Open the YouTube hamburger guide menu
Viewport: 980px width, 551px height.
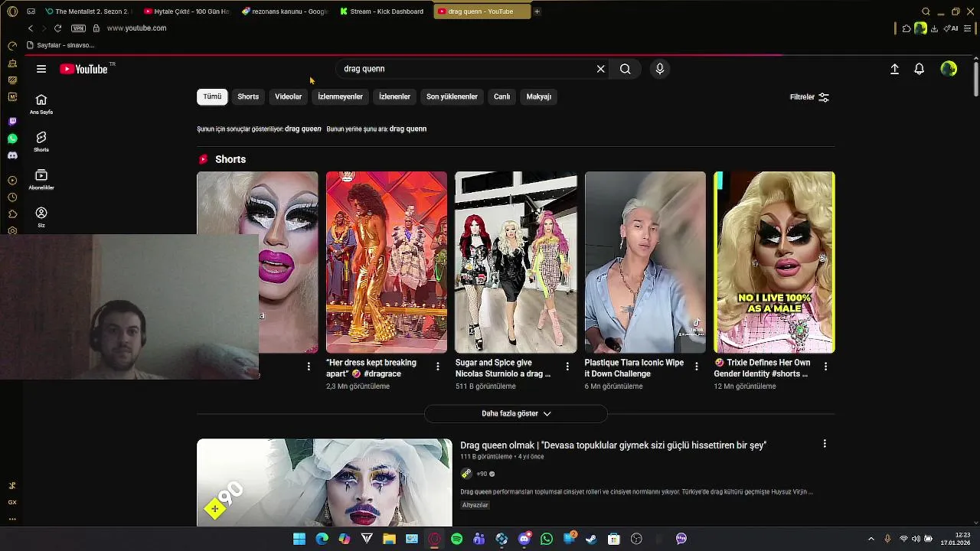click(x=41, y=69)
